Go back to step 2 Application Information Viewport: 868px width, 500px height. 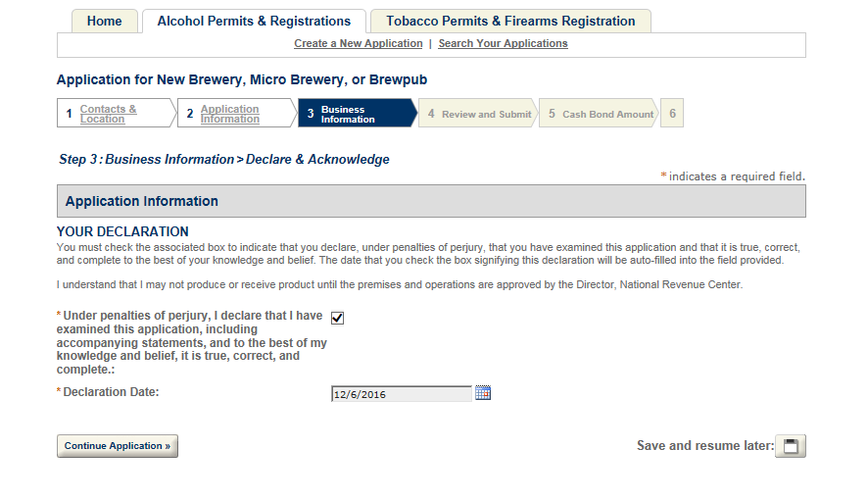coord(229,114)
